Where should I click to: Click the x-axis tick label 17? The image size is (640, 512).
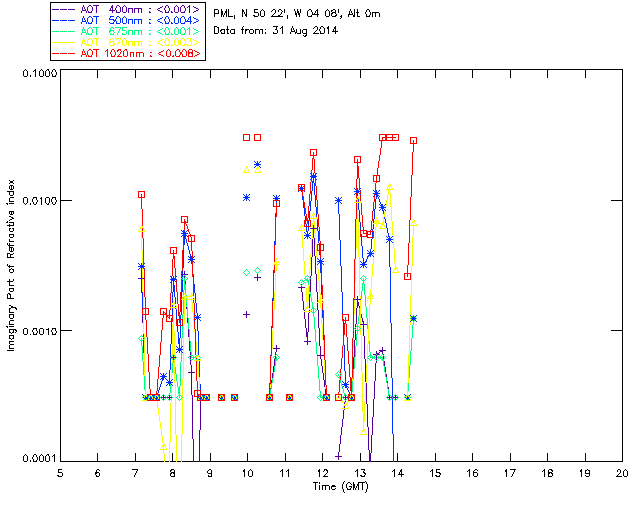pyautogui.click(x=510, y=474)
